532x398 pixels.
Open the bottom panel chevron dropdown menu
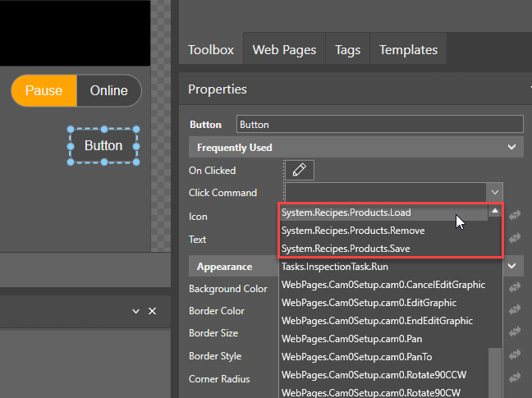coord(136,312)
